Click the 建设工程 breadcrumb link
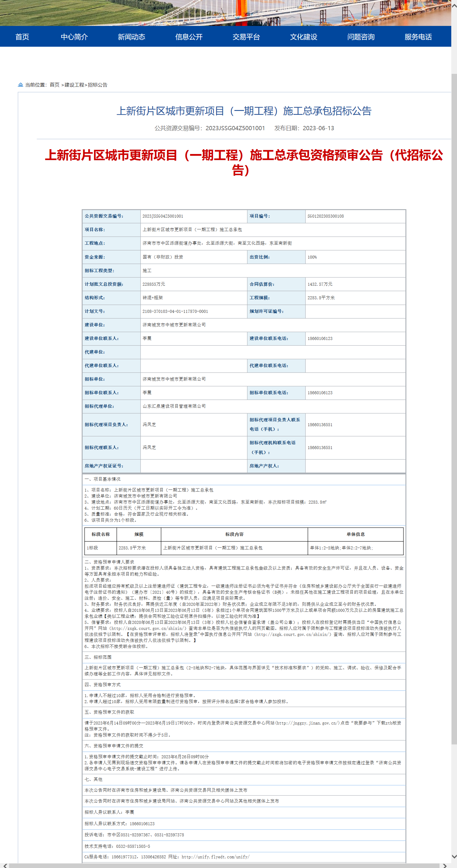Screen dimensions: 457x868 [x=74, y=85]
